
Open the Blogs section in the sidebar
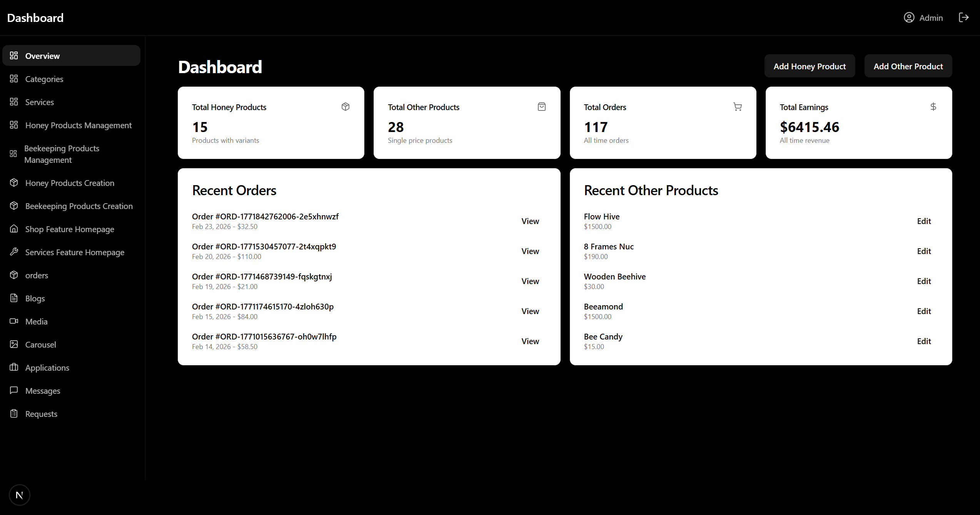point(35,298)
